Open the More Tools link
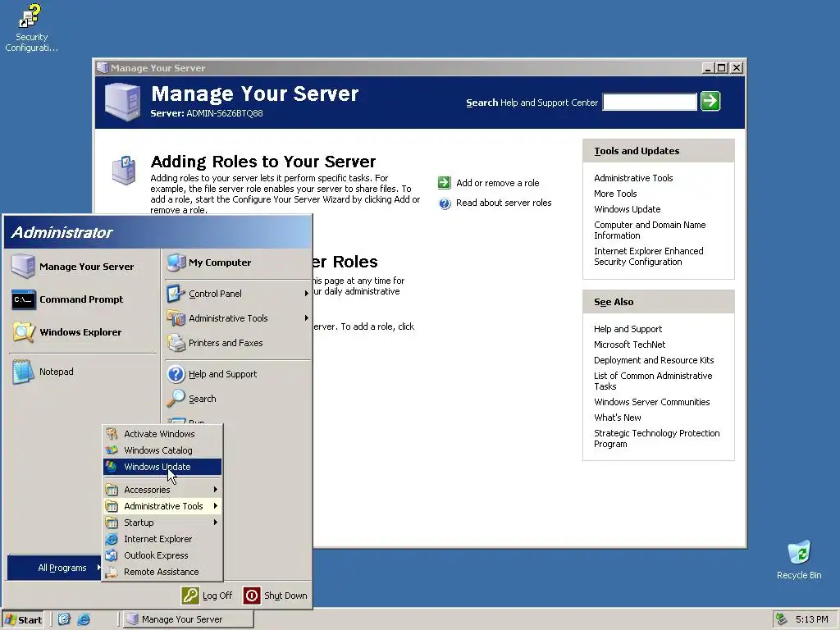Viewport: 840px width, 630px height. [x=615, y=194]
